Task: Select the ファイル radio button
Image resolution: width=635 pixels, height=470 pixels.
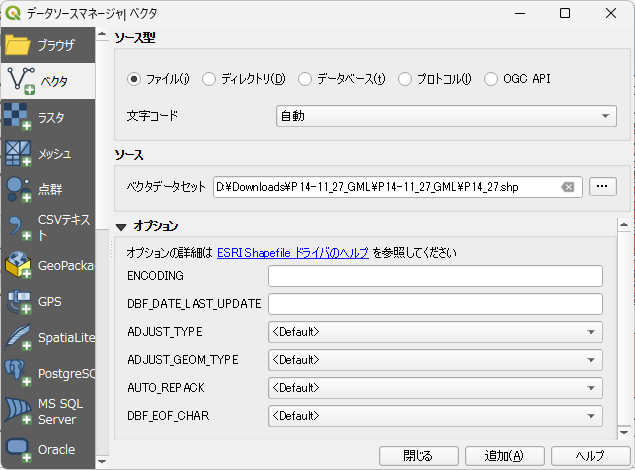Action: (x=134, y=79)
